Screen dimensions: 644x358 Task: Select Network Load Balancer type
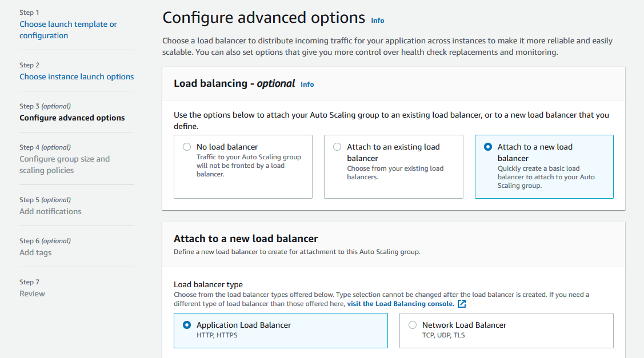pyautogui.click(x=413, y=325)
